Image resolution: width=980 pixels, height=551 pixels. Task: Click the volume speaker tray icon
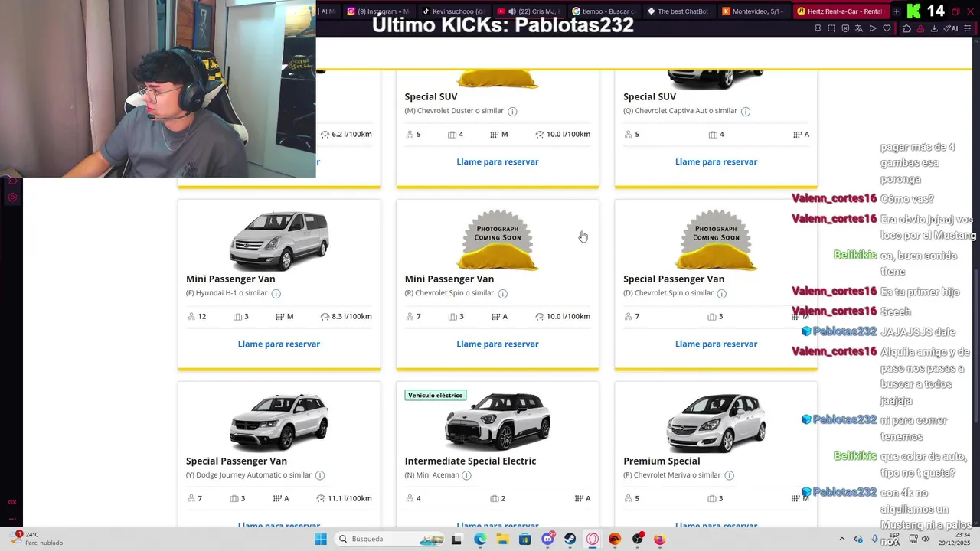(x=925, y=539)
